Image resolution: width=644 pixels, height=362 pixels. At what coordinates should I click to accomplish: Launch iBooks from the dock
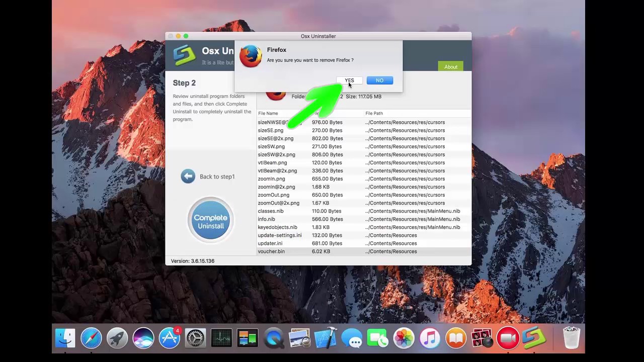pyautogui.click(x=456, y=337)
